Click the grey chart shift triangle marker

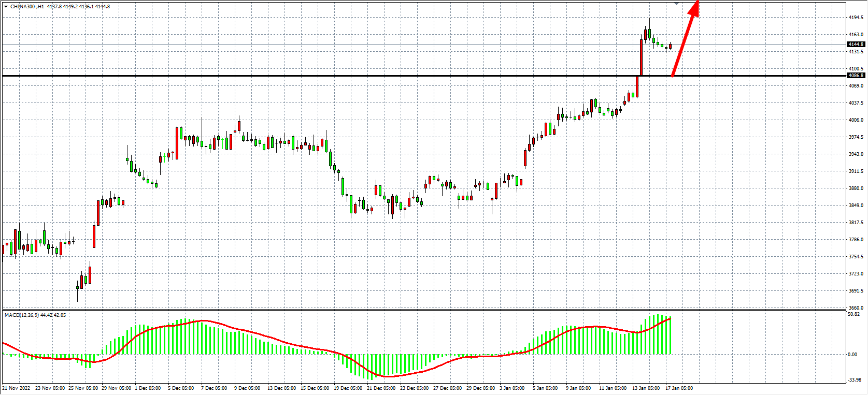[676, 4]
